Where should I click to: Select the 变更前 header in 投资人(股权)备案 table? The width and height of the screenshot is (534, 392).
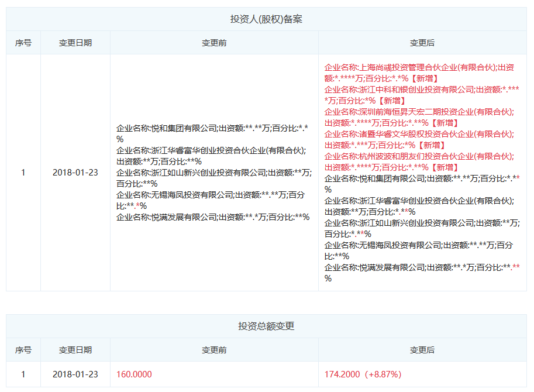click(x=214, y=43)
